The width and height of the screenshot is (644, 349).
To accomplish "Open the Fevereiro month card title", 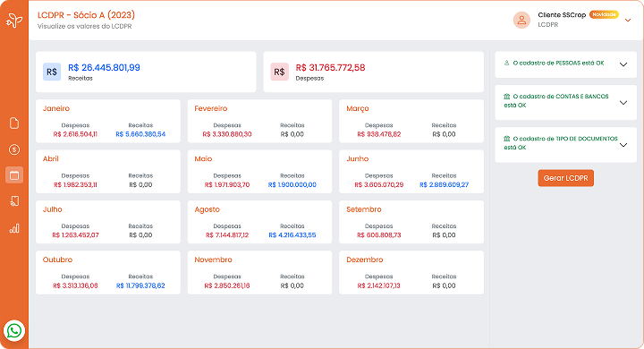I will [211, 108].
